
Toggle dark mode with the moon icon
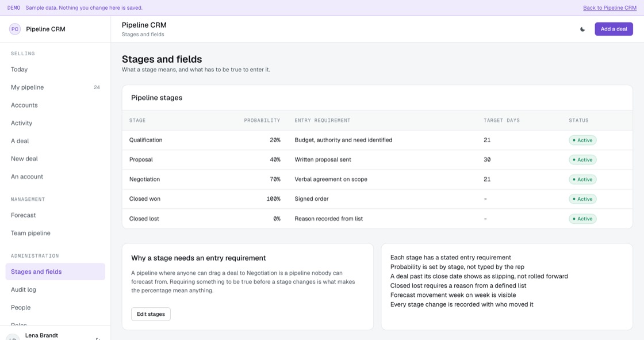(x=582, y=29)
